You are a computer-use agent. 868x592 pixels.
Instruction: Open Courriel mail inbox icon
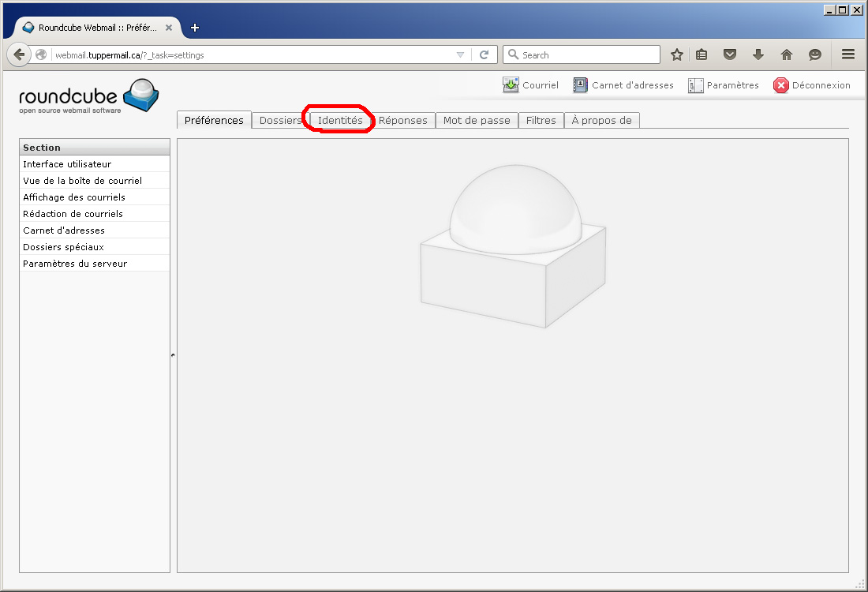(x=511, y=85)
